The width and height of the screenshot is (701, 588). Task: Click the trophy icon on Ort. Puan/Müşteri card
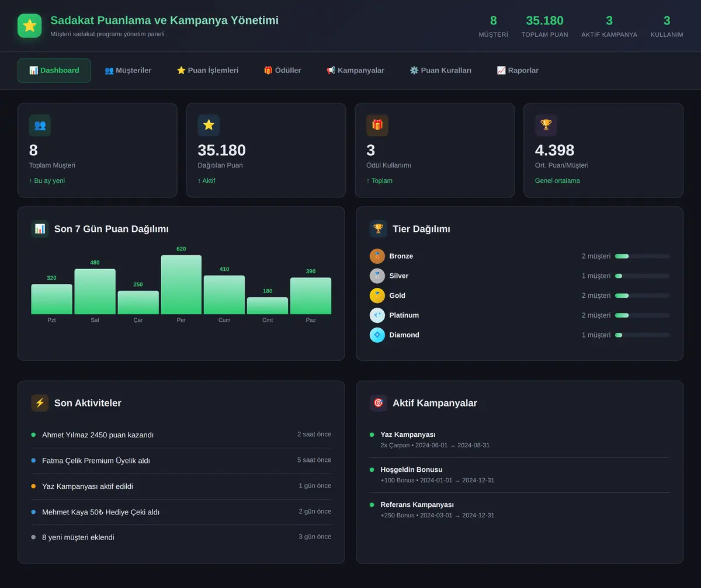tap(546, 125)
